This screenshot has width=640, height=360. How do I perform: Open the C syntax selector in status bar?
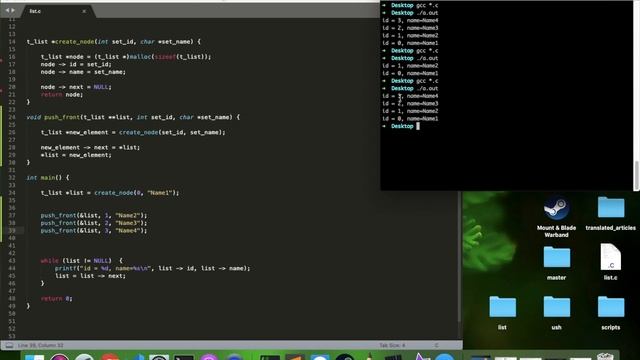(436, 345)
